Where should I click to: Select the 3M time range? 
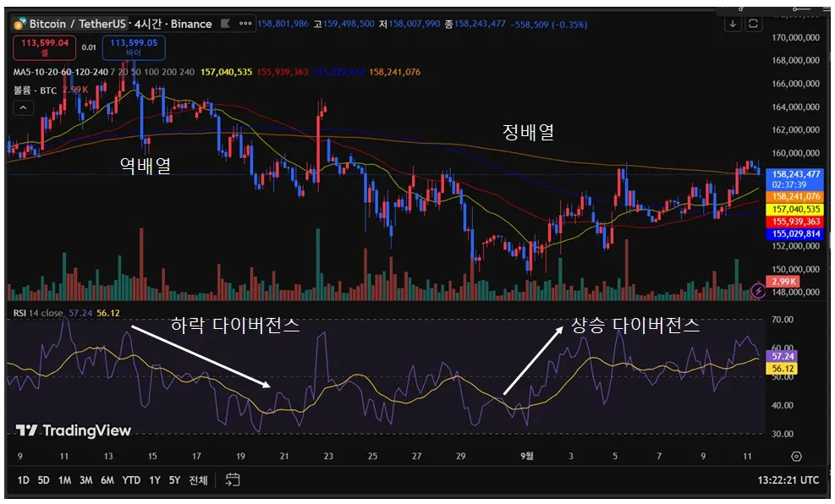point(85,480)
